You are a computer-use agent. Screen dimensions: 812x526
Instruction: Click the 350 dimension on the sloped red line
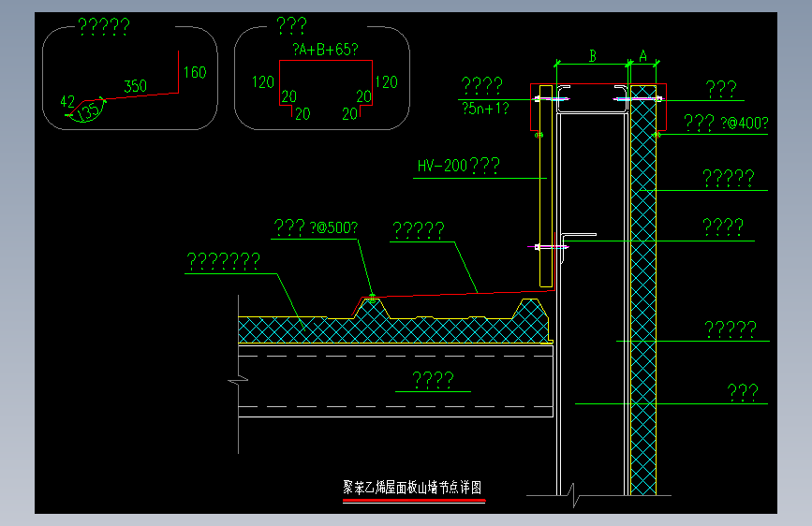click(135, 86)
